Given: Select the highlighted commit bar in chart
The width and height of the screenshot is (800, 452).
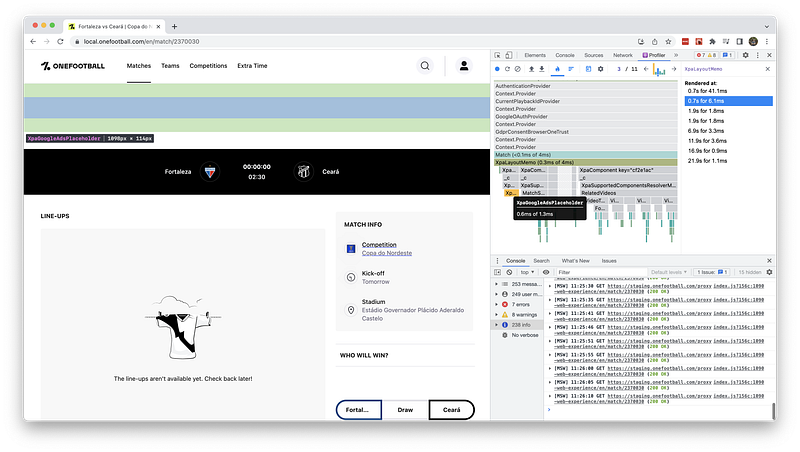Looking at the screenshot, I should [658, 70].
